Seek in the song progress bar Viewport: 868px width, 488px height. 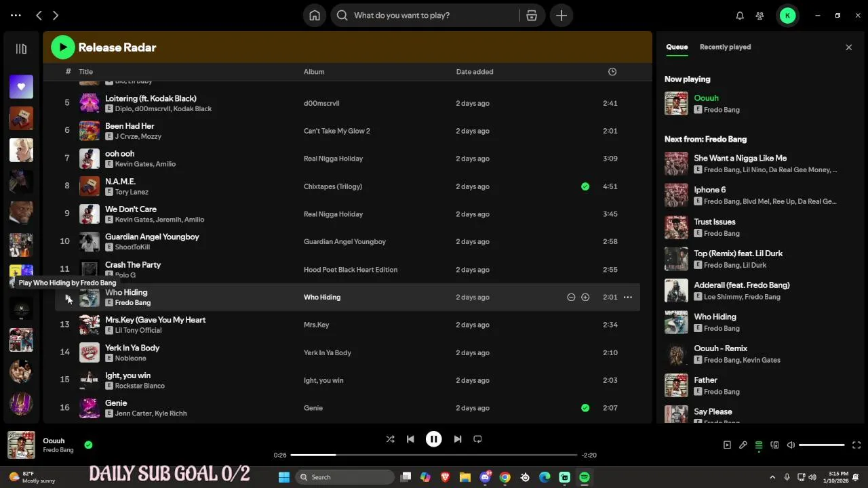click(x=434, y=455)
